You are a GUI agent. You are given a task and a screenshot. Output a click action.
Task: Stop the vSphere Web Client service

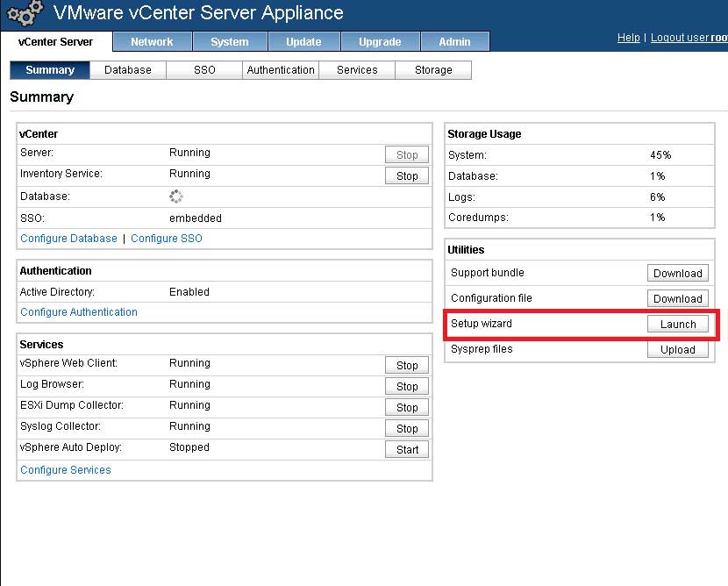[407, 365]
